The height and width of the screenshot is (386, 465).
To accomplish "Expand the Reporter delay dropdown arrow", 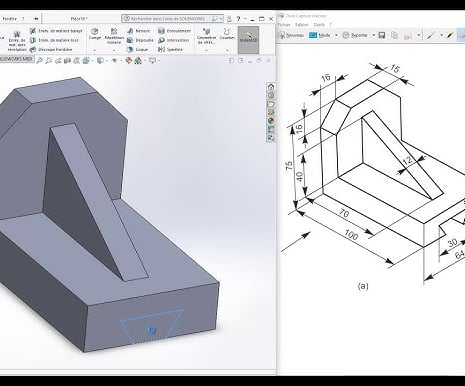I will click(x=374, y=35).
